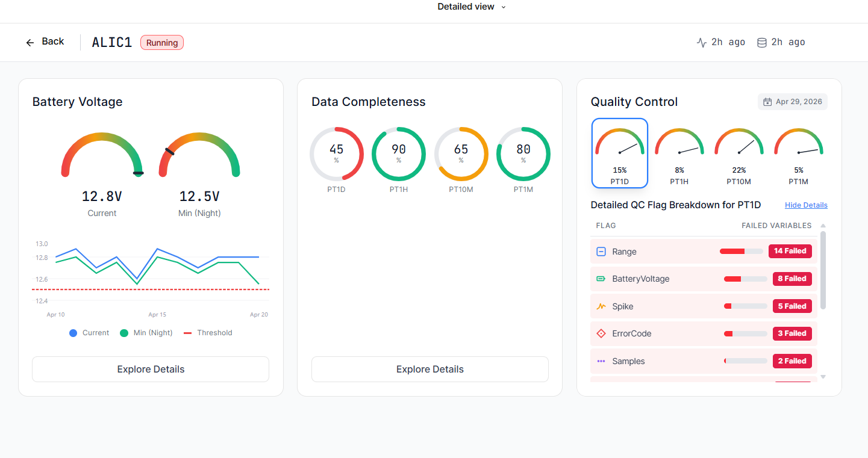Viewport: 868px width, 458px height.
Task: Select the PT1H quality control gauge
Action: pyautogui.click(x=679, y=154)
